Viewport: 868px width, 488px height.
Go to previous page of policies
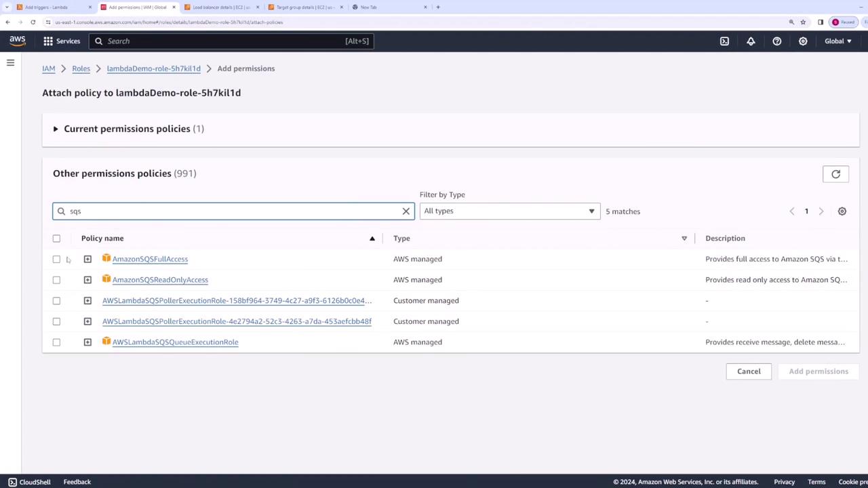[791, 211]
